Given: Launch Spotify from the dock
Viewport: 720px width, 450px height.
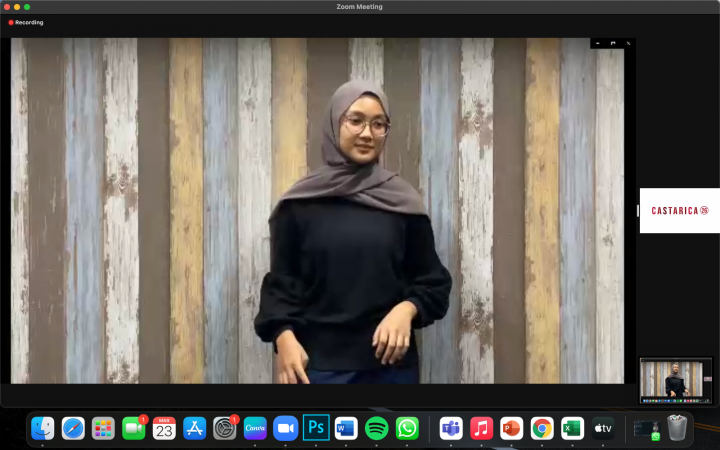Looking at the screenshot, I should click(x=376, y=429).
